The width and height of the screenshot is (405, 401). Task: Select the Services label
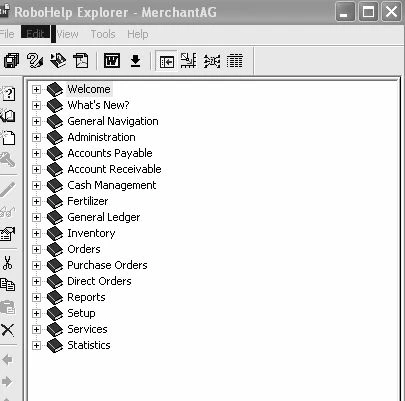coord(87,329)
